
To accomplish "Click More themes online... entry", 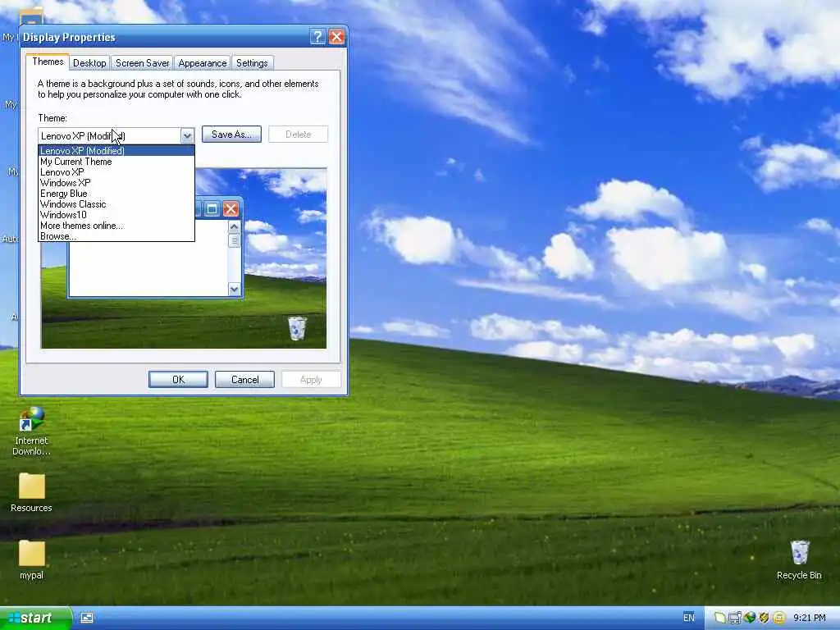I will click(x=116, y=226).
